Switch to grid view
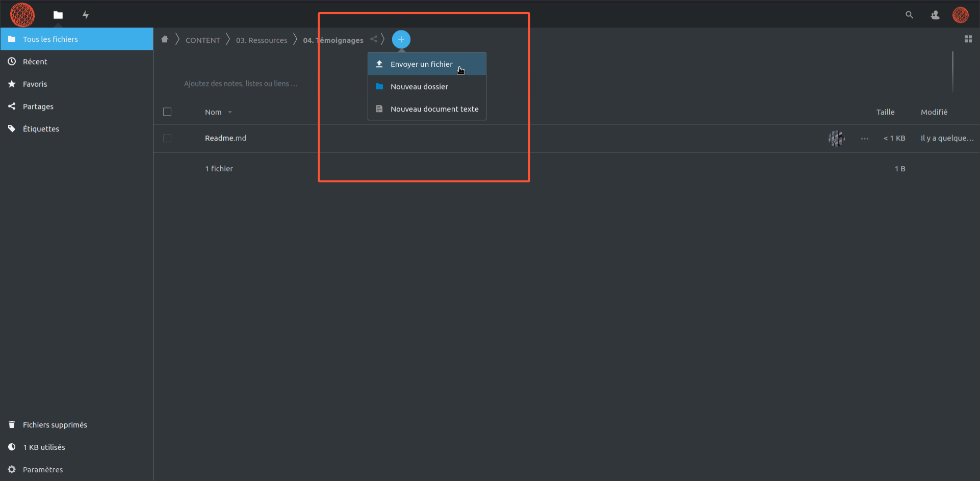The image size is (980, 481). (x=968, y=39)
